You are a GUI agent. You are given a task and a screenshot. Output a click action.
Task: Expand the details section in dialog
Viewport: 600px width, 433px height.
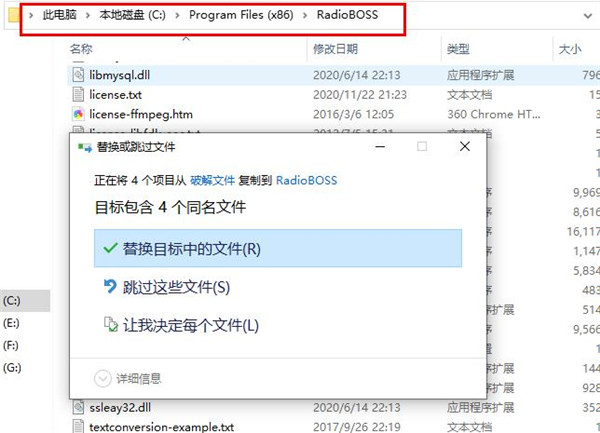click(x=128, y=379)
